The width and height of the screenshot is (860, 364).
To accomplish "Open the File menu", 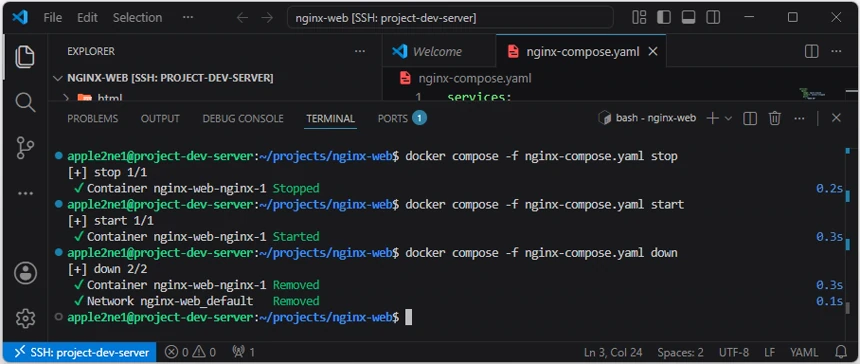I will [x=53, y=18].
